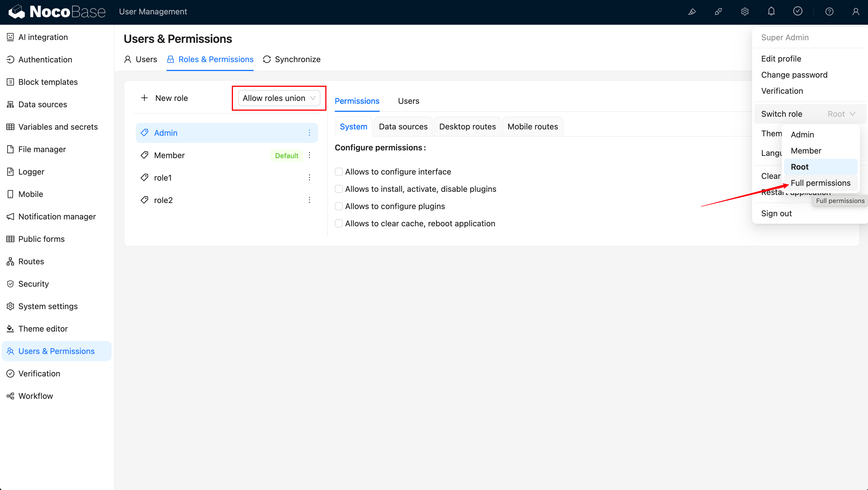Click the role2 three-dot menu icon
This screenshot has height=490, width=868.
click(309, 200)
